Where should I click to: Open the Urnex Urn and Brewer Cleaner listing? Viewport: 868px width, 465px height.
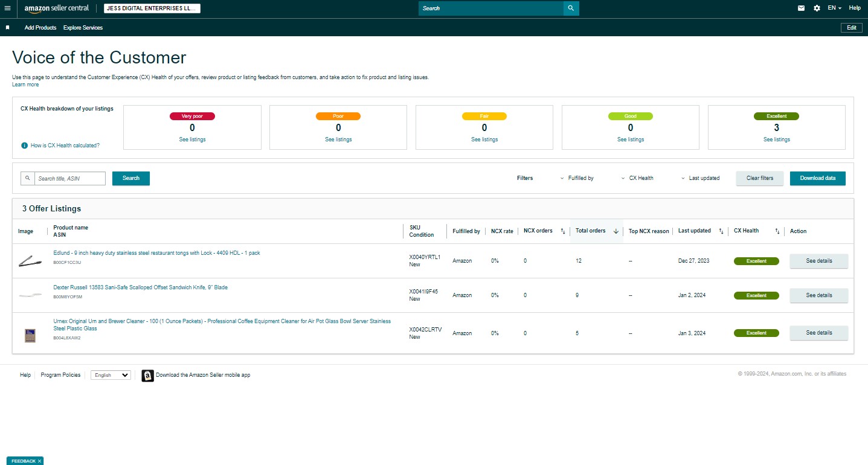(x=222, y=325)
